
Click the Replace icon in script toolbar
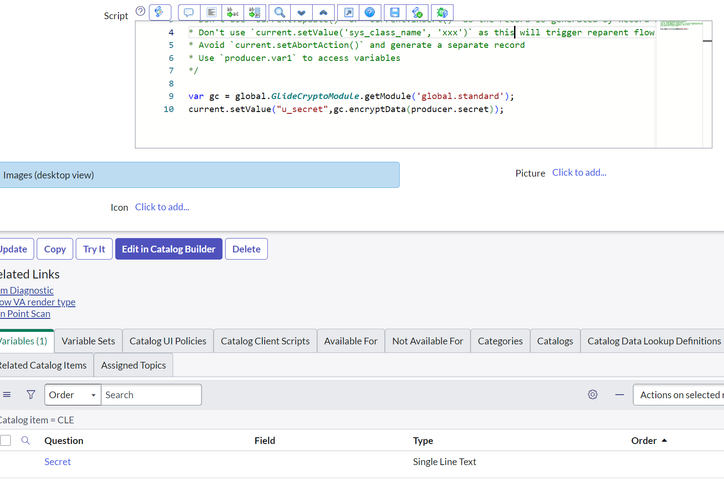[233, 12]
